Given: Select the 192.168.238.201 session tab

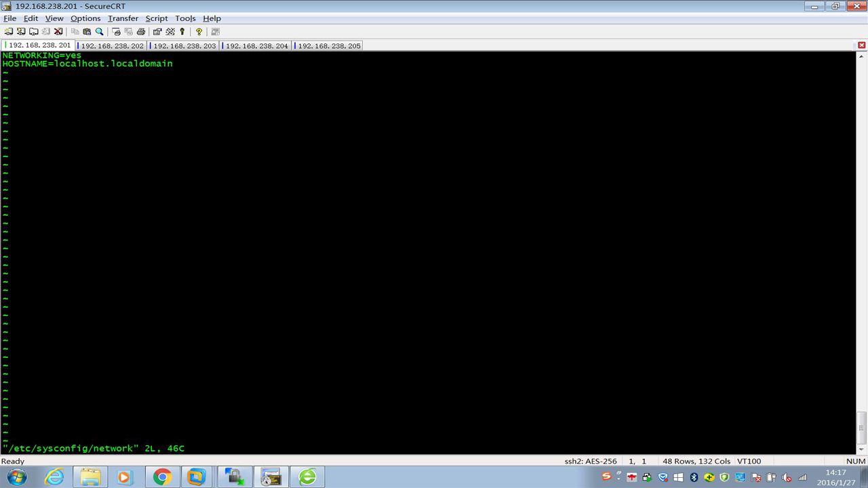Looking at the screenshot, I should pos(39,45).
